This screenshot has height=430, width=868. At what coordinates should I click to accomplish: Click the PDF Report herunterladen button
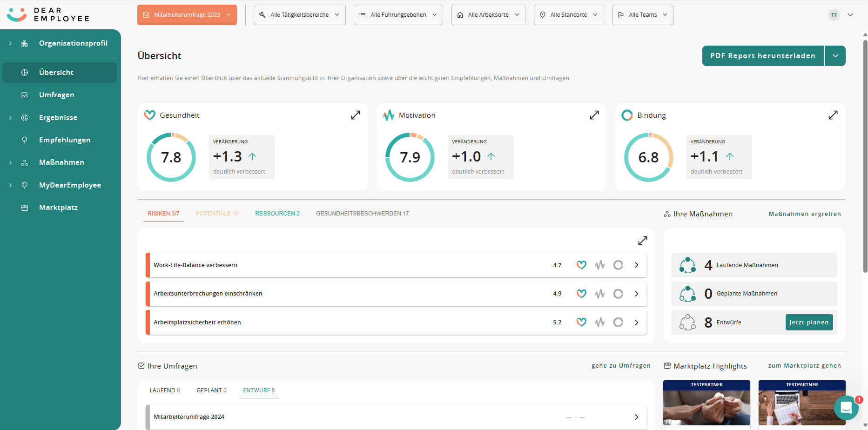tap(763, 56)
